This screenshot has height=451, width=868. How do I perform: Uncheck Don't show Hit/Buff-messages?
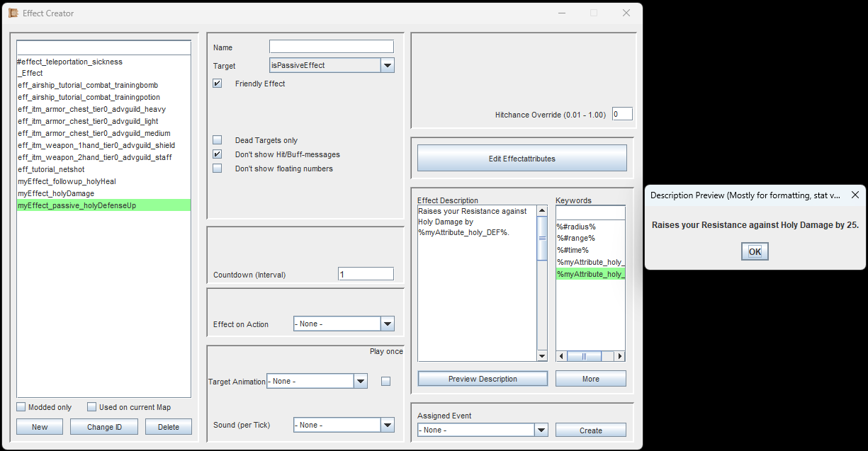218,154
